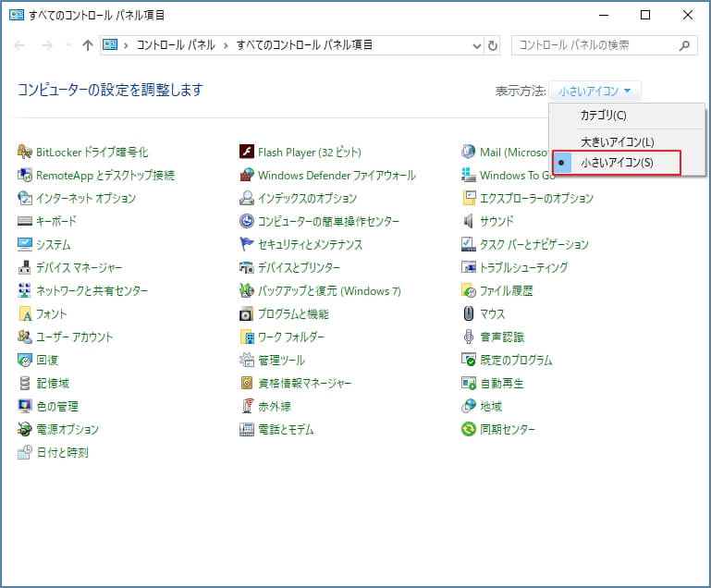Image resolution: width=711 pixels, height=588 pixels.
Task: Click the フォント folder icon
Action: pyautogui.click(x=24, y=313)
